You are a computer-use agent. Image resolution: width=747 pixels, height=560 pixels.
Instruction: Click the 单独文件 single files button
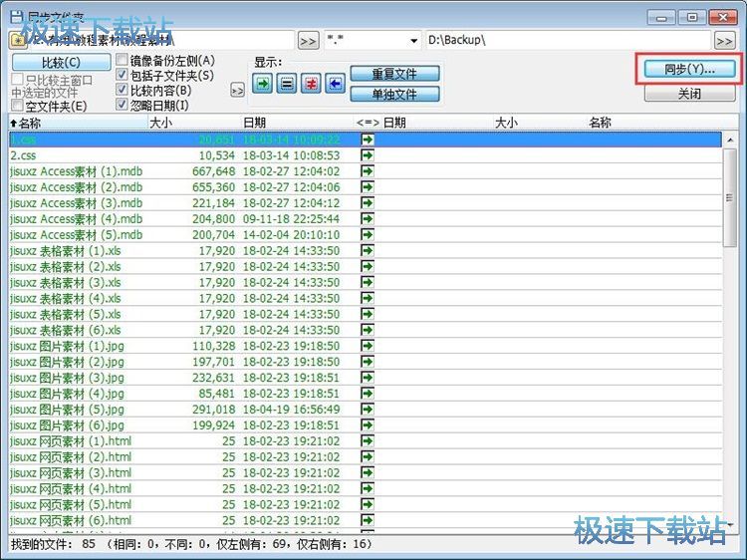(394, 94)
